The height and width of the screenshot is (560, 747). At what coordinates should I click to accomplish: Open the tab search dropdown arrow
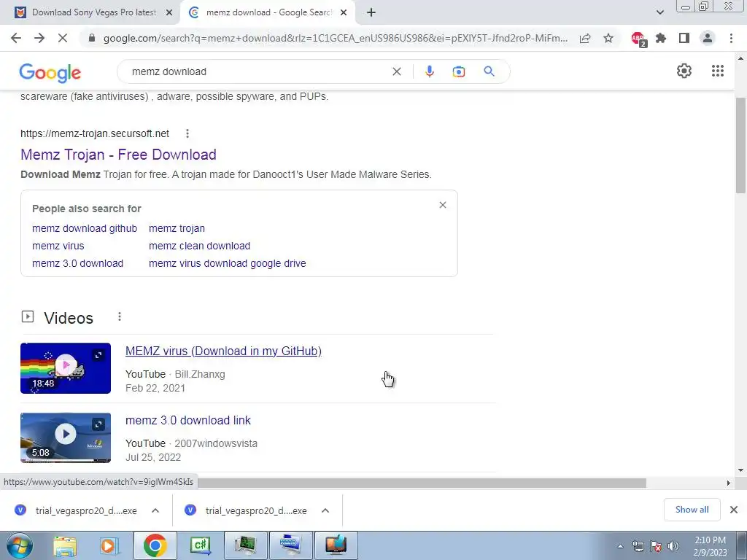[x=659, y=12]
